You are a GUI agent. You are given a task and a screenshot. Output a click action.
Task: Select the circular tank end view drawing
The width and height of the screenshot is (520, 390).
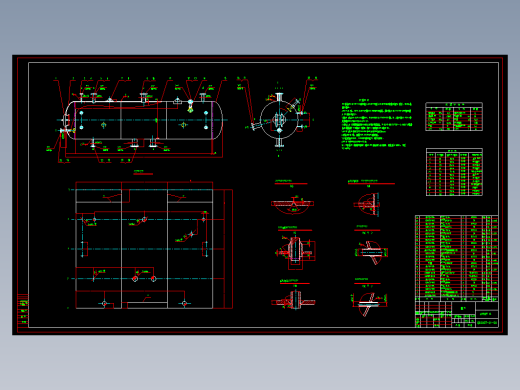click(278, 119)
